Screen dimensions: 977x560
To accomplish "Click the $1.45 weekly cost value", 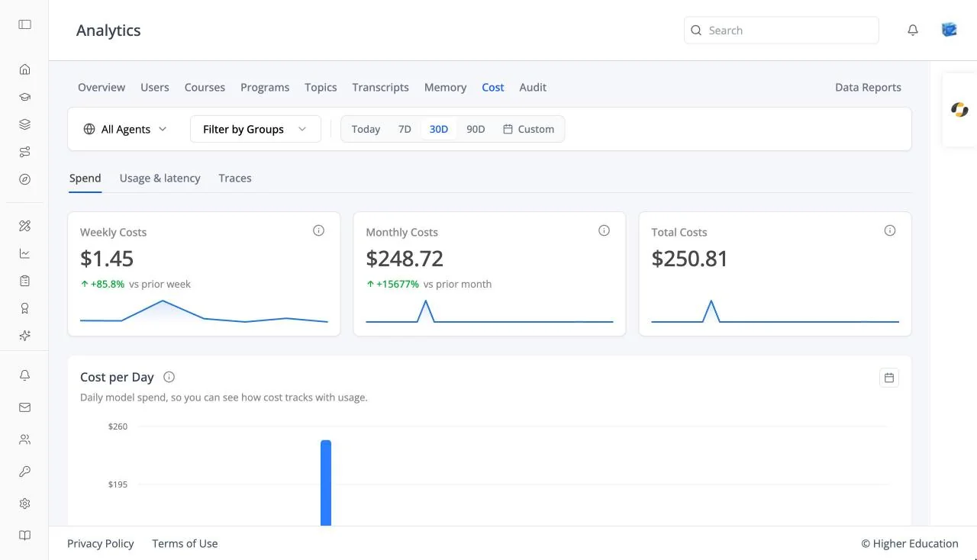I will tap(107, 259).
